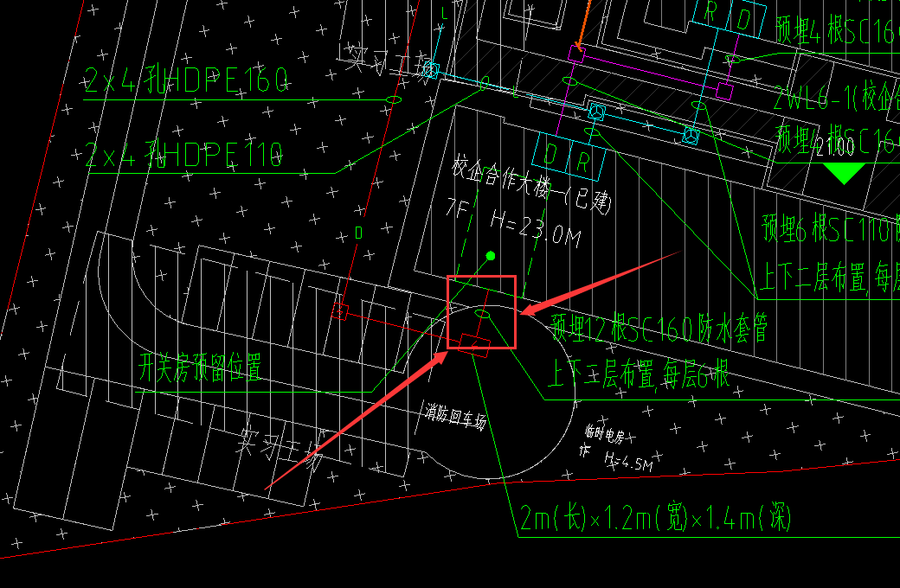The width and height of the screenshot is (900, 588).
Task: Click the 临时电房 label
Action: pos(605,434)
